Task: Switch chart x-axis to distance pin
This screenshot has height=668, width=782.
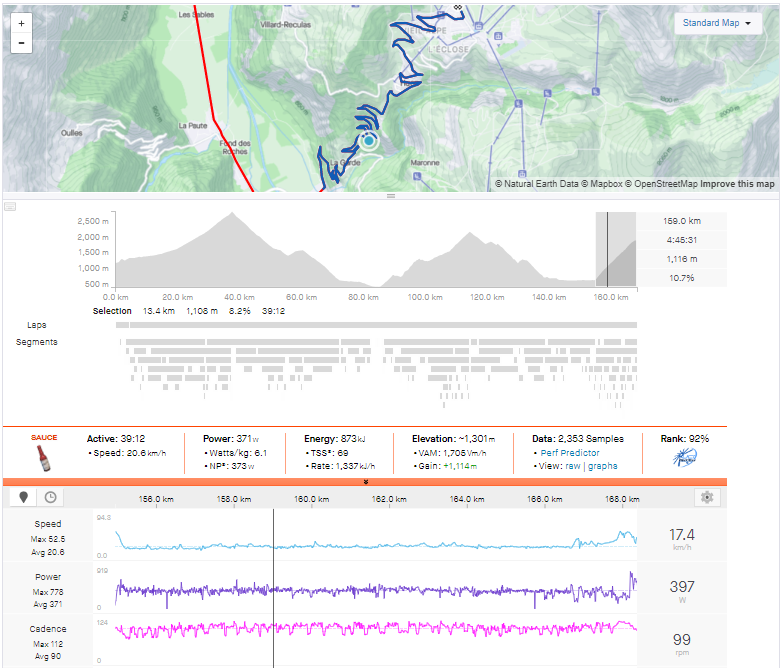Action: point(23,497)
